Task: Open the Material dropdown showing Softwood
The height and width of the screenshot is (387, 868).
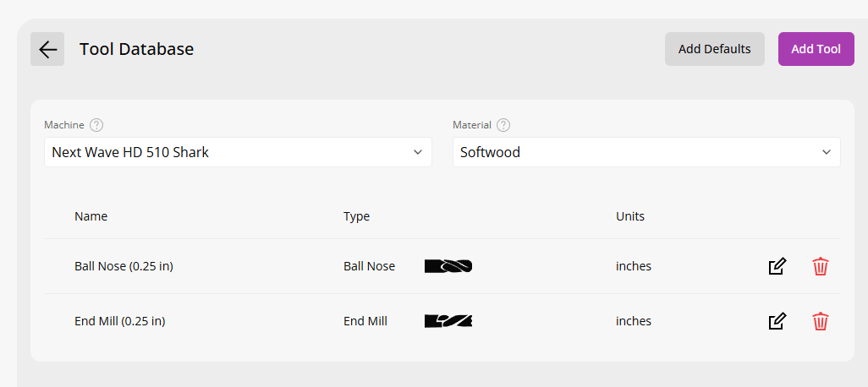Action: click(646, 152)
